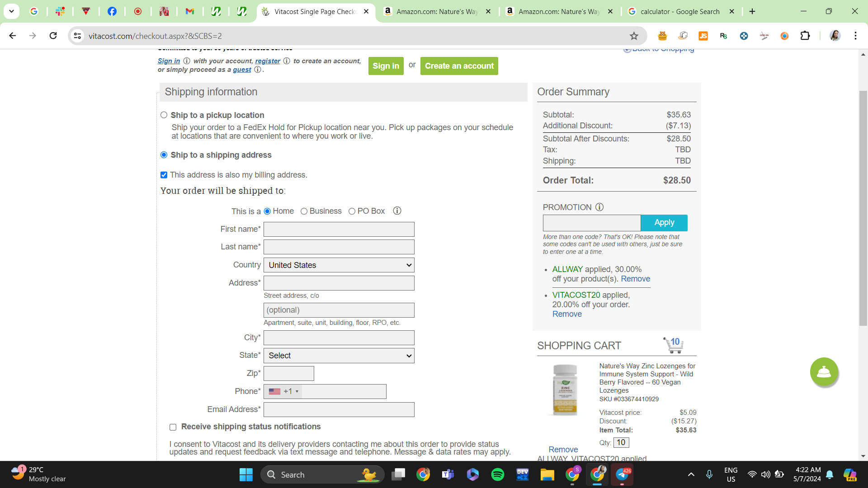
Task: Show hidden system tray icons
Action: coord(691,474)
